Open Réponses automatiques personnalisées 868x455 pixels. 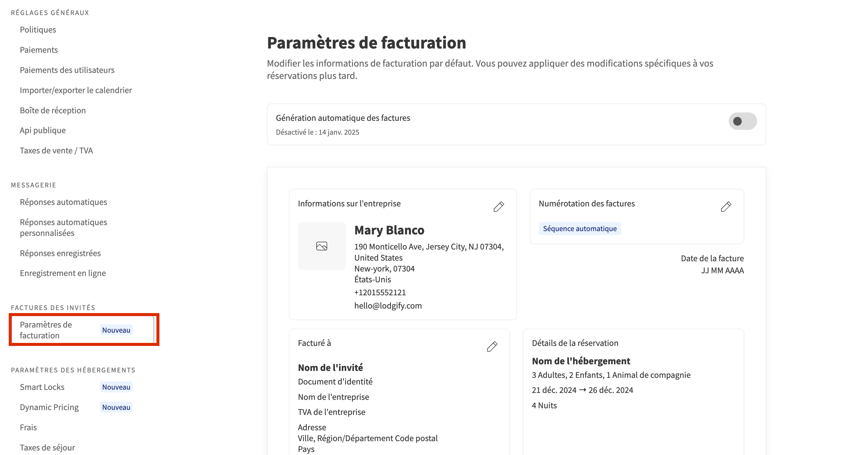point(63,228)
